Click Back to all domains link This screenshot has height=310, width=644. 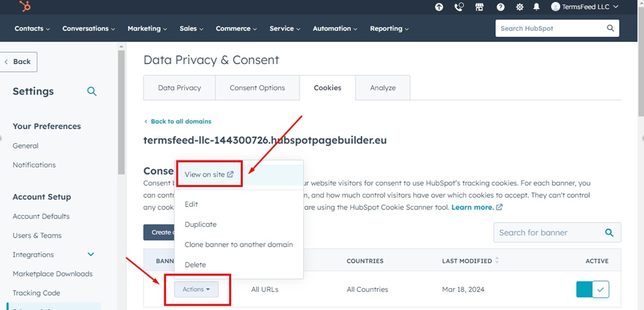coord(178,122)
